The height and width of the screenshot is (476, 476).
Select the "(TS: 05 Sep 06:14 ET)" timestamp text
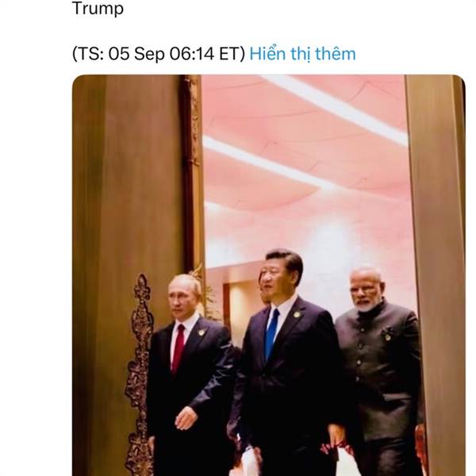(159, 54)
